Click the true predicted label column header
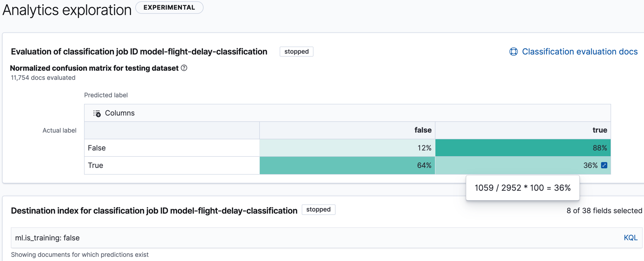Screen dimensions: 644x261 click(x=599, y=130)
